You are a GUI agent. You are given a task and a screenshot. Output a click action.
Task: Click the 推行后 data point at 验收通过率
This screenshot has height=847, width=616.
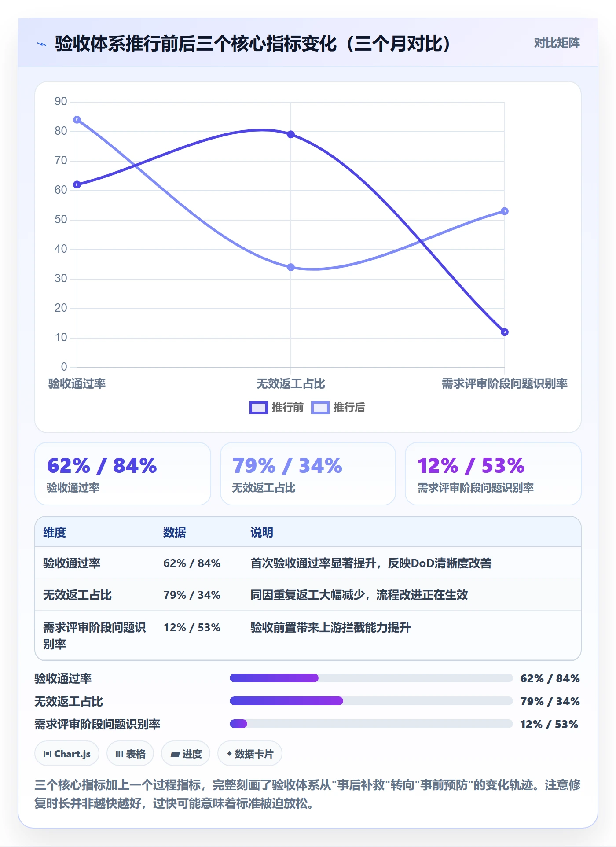coord(77,120)
